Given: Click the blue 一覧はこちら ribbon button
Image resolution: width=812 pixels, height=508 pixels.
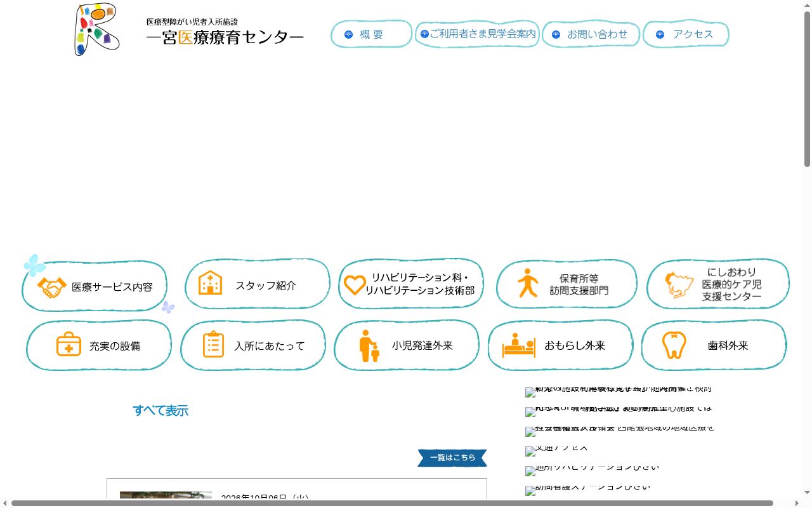Looking at the screenshot, I should (x=452, y=458).
